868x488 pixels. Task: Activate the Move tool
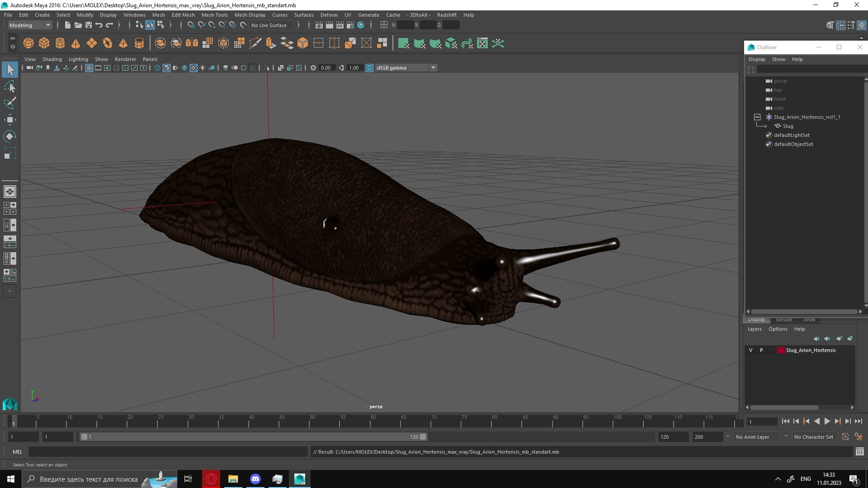[x=10, y=120]
